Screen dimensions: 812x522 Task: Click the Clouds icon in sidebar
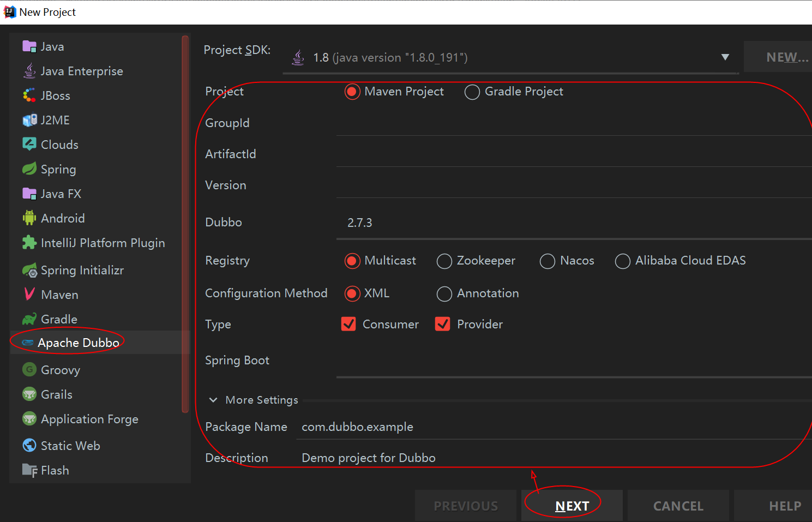coord(29,144)
